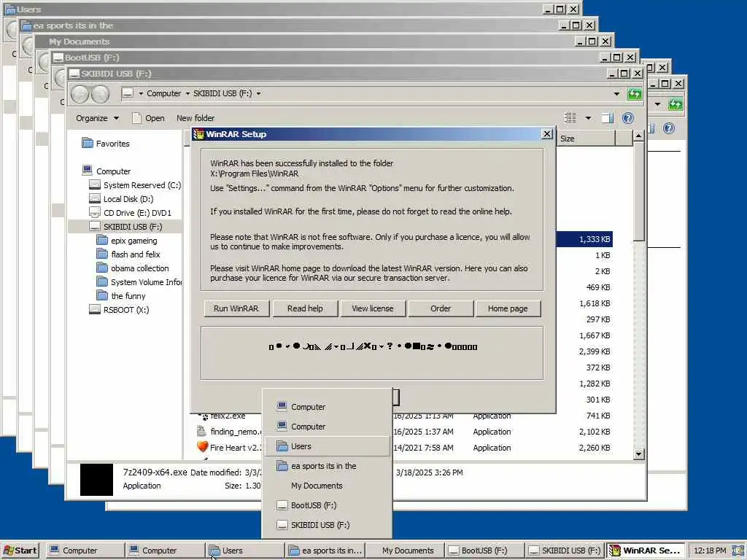
Task: Switch to WinRAR Setup taskbar button
Action: (645, 551)
